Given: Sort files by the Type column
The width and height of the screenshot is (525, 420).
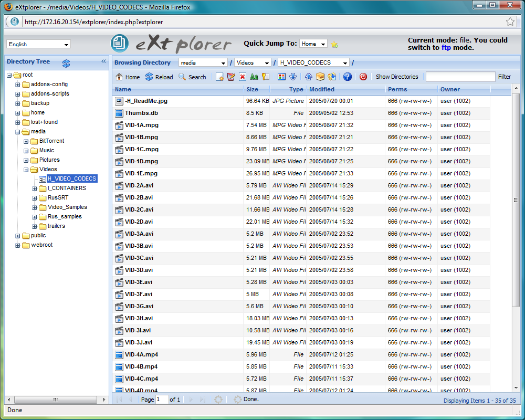Looking at the screenshot, I should (288, 89).
